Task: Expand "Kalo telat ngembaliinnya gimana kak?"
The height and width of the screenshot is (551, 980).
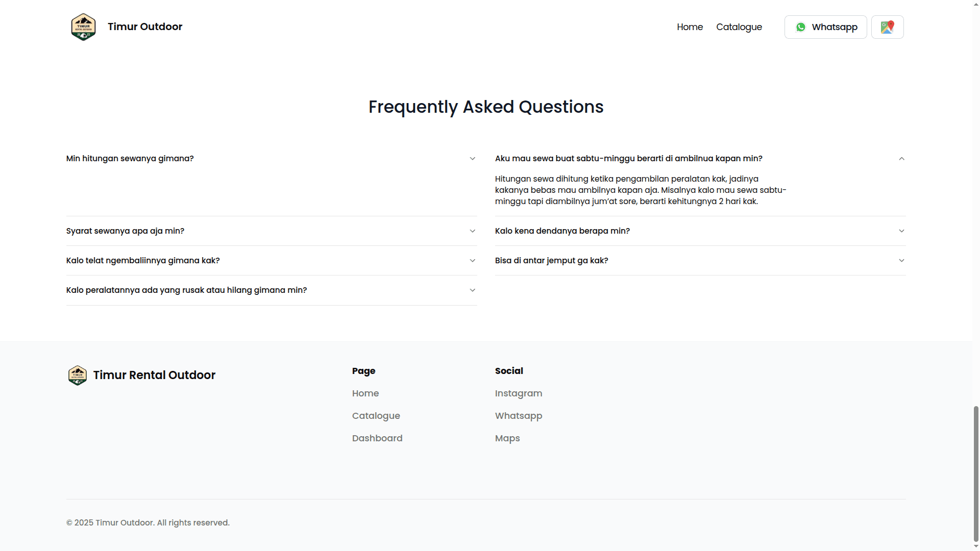Action: coord(143,261)
